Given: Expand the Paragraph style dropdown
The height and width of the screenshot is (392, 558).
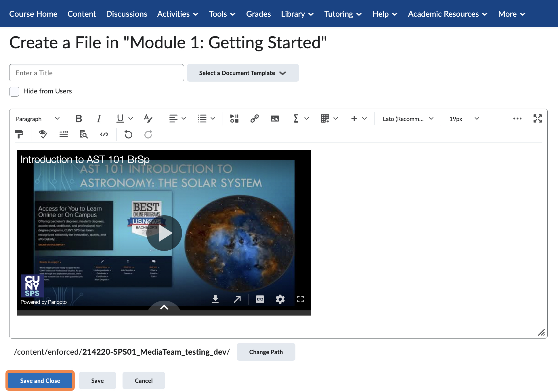Looking at the screenshot, I should 37,118.
